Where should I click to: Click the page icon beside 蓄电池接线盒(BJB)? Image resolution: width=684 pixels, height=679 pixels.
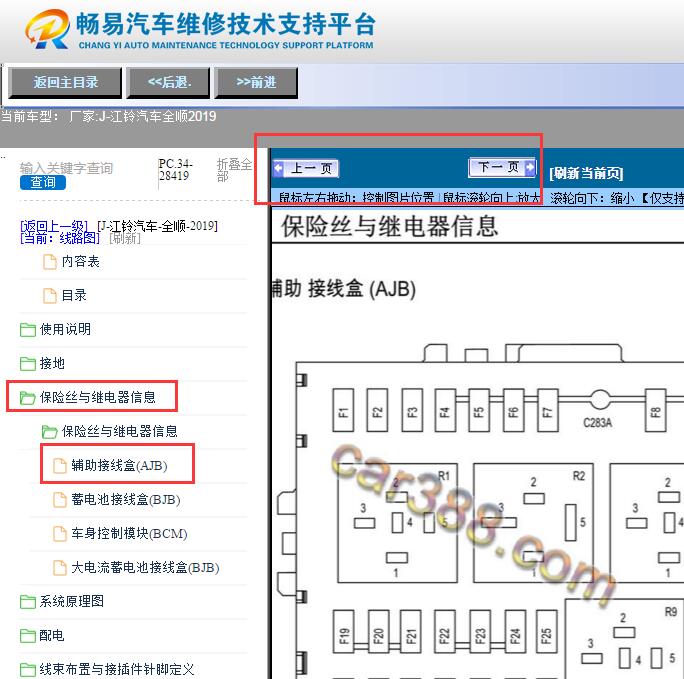pos(60,500)
